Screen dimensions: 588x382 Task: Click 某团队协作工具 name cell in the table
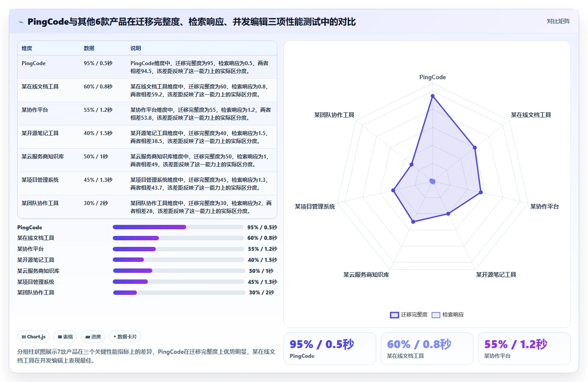coord(40,203)
